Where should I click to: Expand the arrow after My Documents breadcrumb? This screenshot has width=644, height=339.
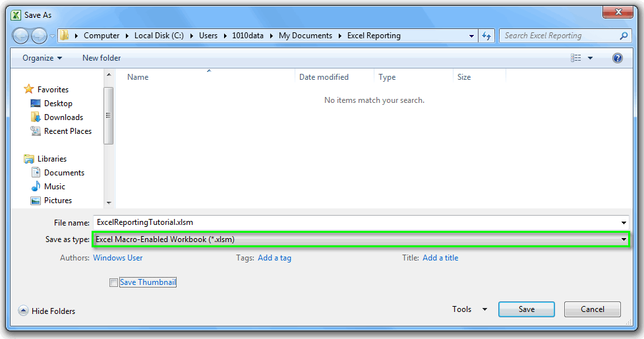click(339, 36)
